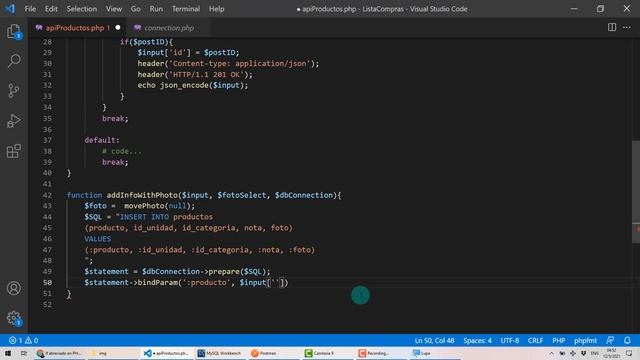Open the Terminal menu
The height and width of the screenshot is (360, 640).
(x=186, y=9)
